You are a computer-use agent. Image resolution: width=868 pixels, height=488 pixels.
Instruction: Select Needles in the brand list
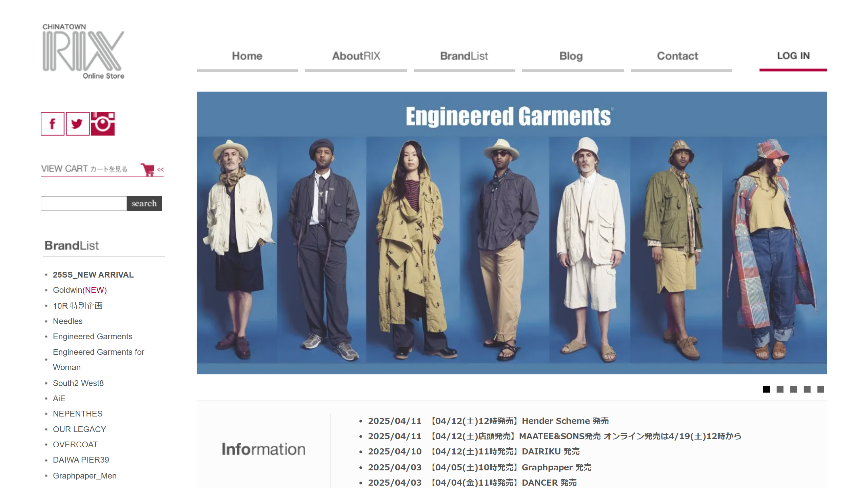(x=68, y=321)
